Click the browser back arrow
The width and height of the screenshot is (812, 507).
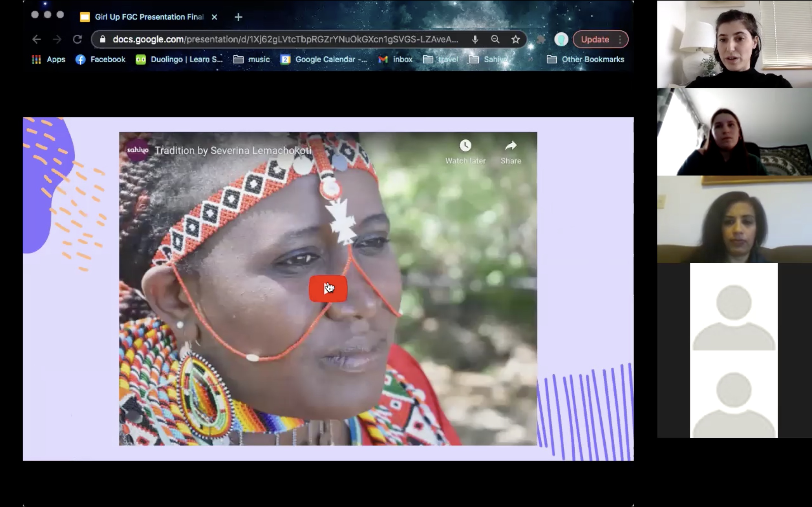pos(37,39)
